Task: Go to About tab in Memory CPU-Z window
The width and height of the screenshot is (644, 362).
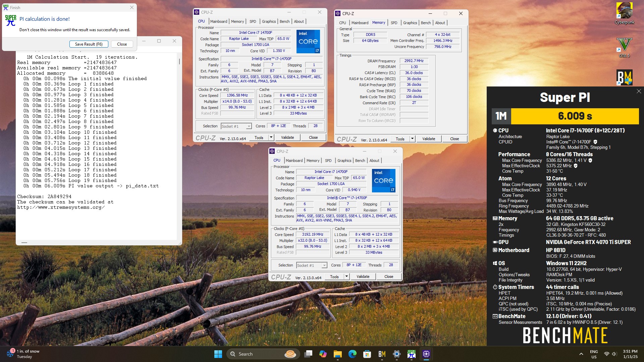Action: point(440,23)
